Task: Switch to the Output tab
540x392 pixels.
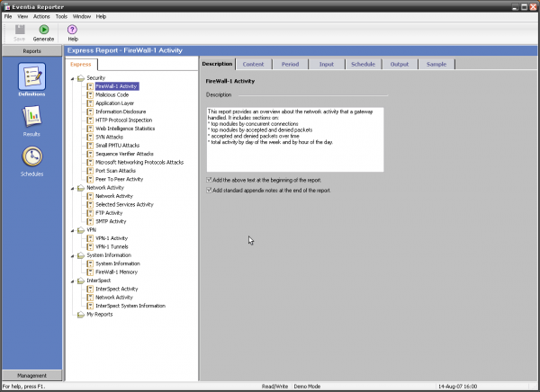Action: pyautogui.click(x=400, y=64)
